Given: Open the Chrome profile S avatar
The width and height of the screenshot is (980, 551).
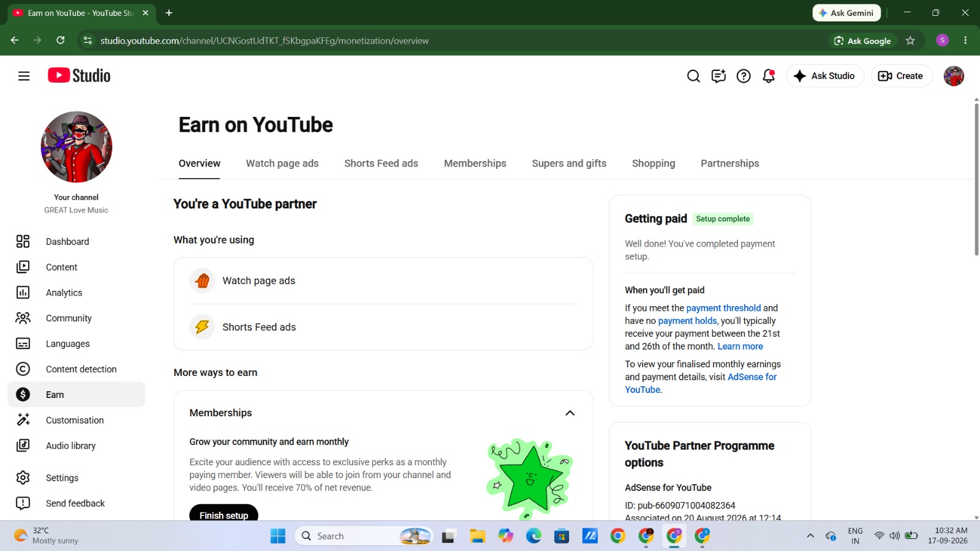Looking at the screenshot, I should pyautogui.click(x=943, y=40).
